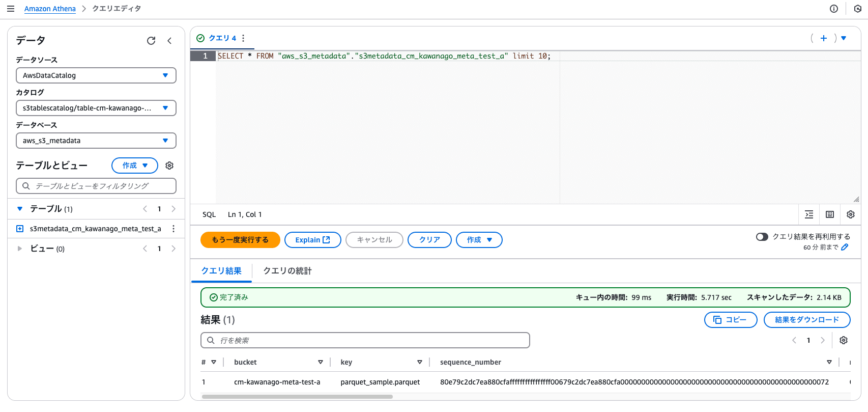Click the 完了済み status text
Screen dimensions: 868x412
(x=234, y=297)
